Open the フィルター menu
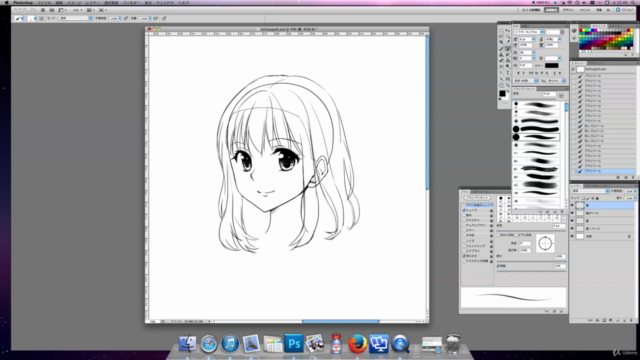Viewport: 640px width, 360px height. point(131,2)
